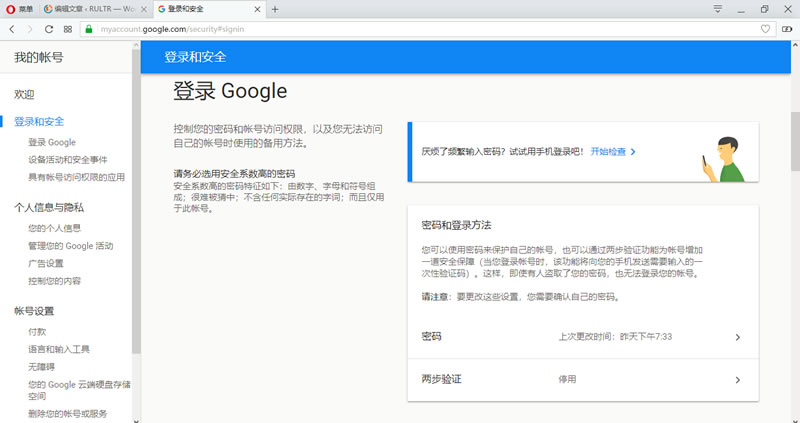Viewport: 800px width, 423px height.
Task: Click the 密码和登录方法 card heading
Action: pos(456,225)
